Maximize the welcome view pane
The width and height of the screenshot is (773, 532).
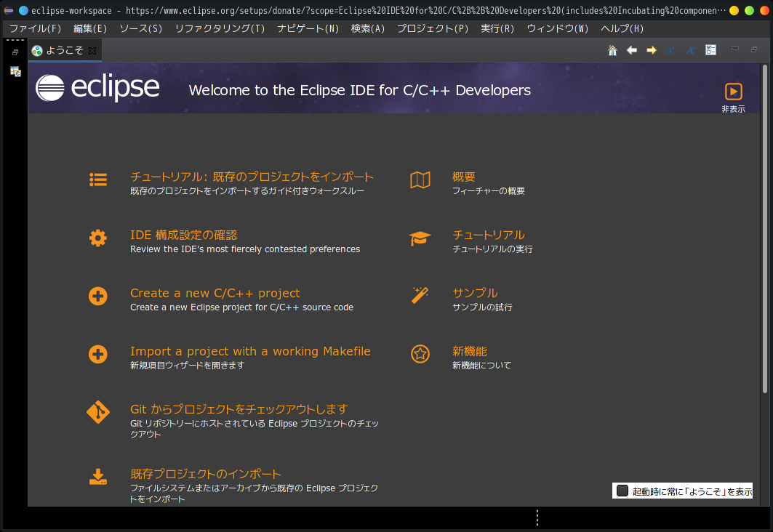coord(754,49)
